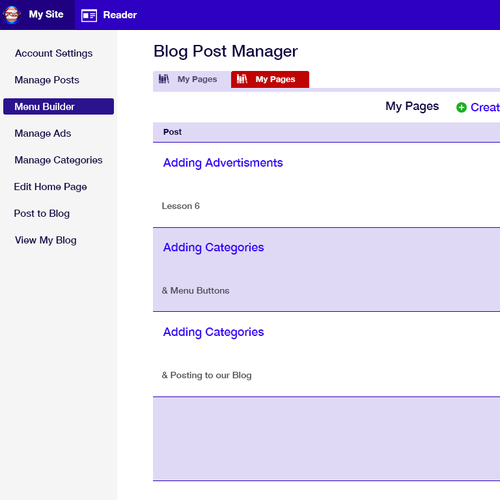Open Account Settings in sidebar
This screenshot has width=500, height=500.
[x=54, y=53]
